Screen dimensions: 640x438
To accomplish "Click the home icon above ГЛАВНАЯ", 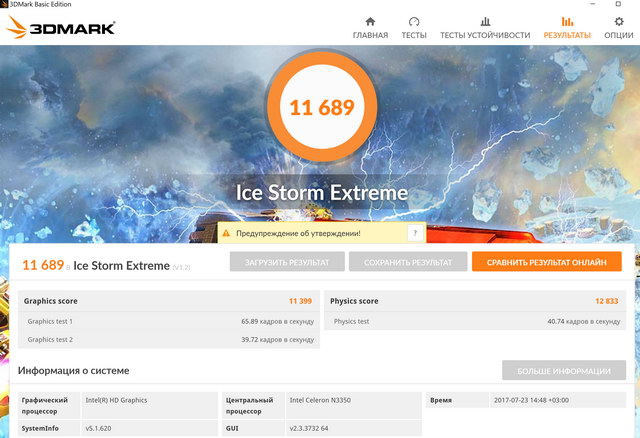I will click(370, 21).
